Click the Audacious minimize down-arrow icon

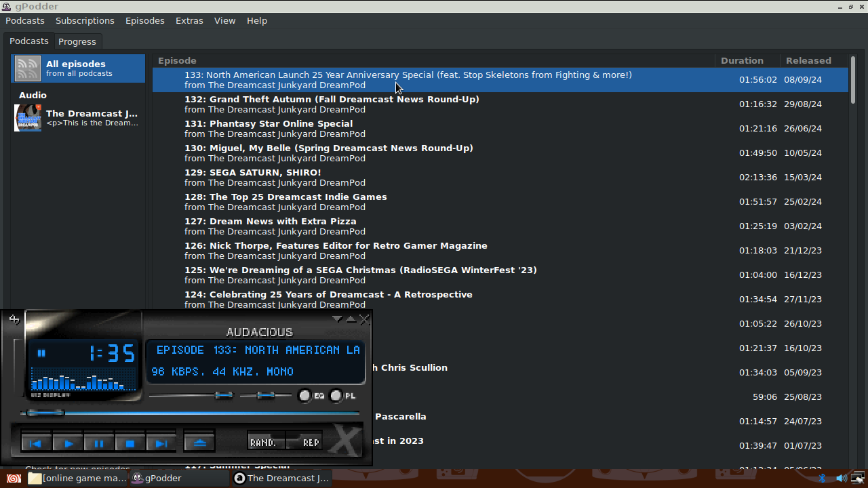tap(337, 319)
